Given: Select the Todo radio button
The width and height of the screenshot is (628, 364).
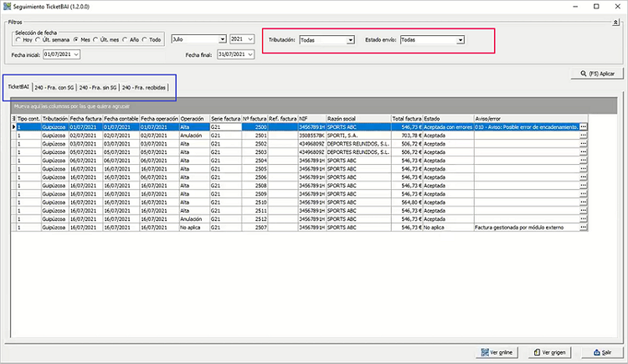Looking at the screenshot, I should tap(144, 40).
